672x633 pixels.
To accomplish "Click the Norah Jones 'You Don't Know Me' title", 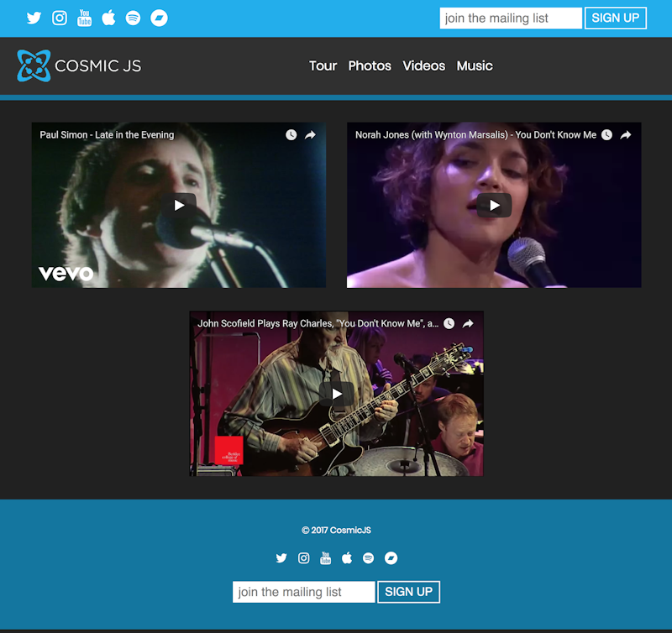I will (475, 135).
